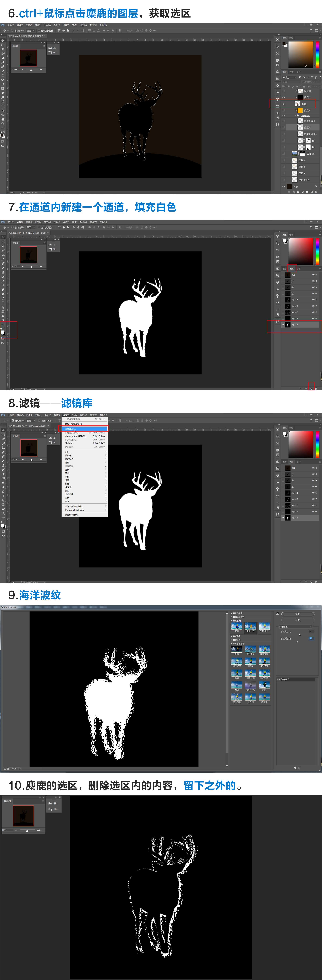Screen dimensions: 322x980
Task: Hide the 下面的光 group in step 6
Action: 284,116
